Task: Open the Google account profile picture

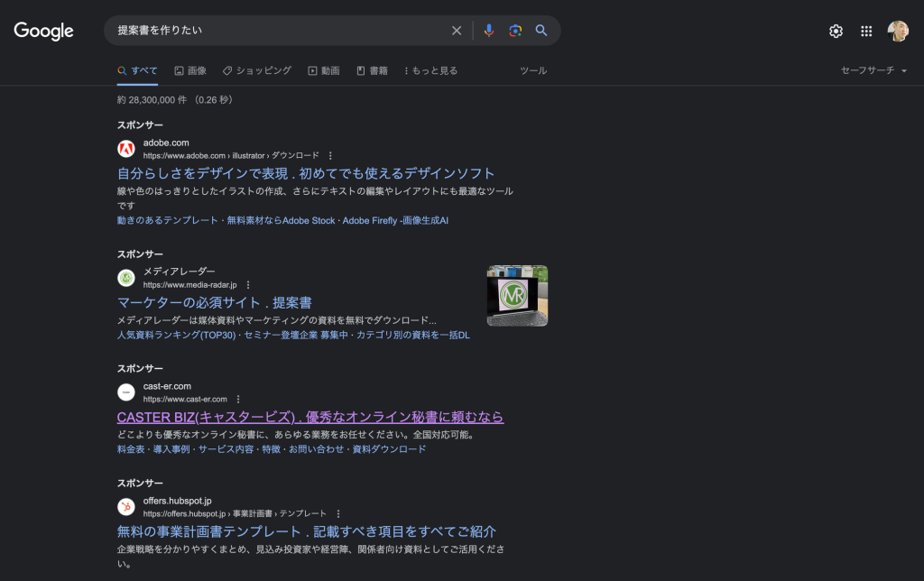Action: tap(898, 32)
